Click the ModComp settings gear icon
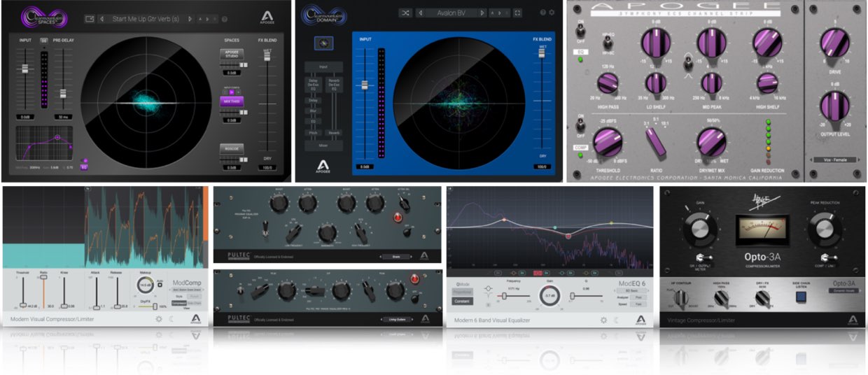The image size is (868, 375). pos(160,319)
